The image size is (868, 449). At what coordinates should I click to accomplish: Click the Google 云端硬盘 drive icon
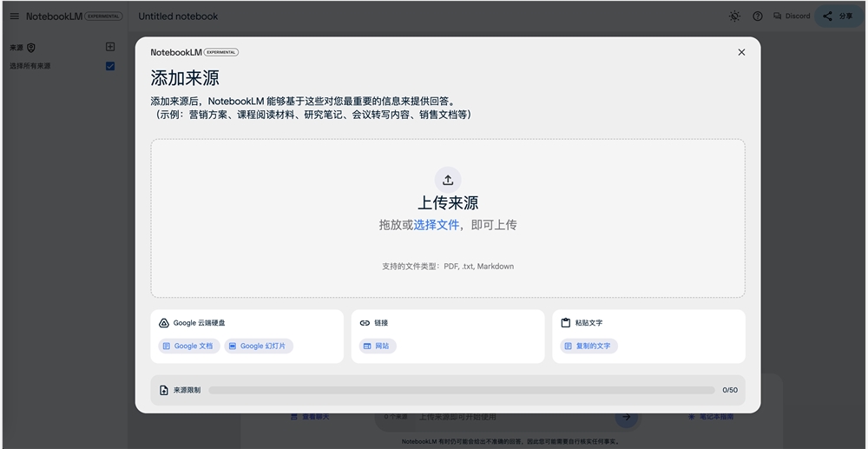(x=163, y=323)
